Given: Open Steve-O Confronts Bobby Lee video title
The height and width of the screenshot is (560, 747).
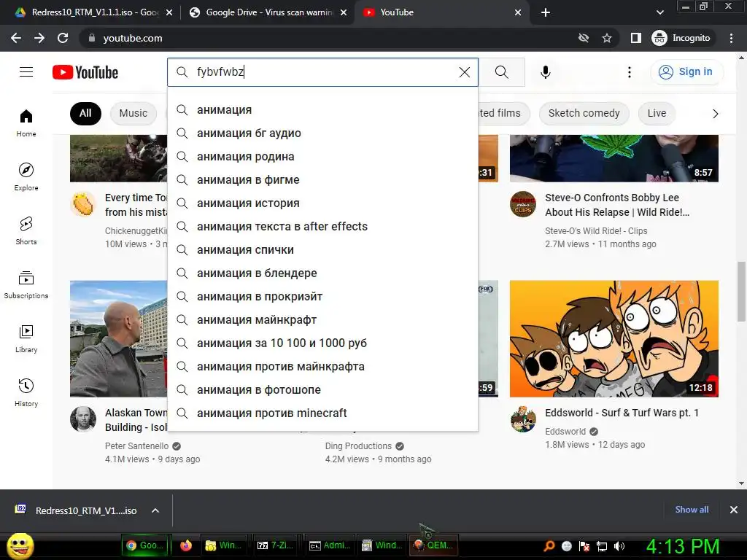Looking at the screenshot, I should [617, 205].
